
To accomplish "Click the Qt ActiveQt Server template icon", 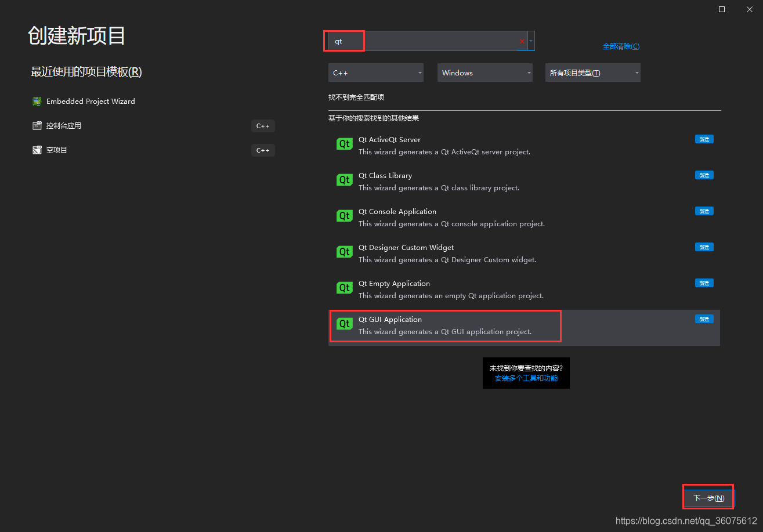I will (x=345, y=144).
